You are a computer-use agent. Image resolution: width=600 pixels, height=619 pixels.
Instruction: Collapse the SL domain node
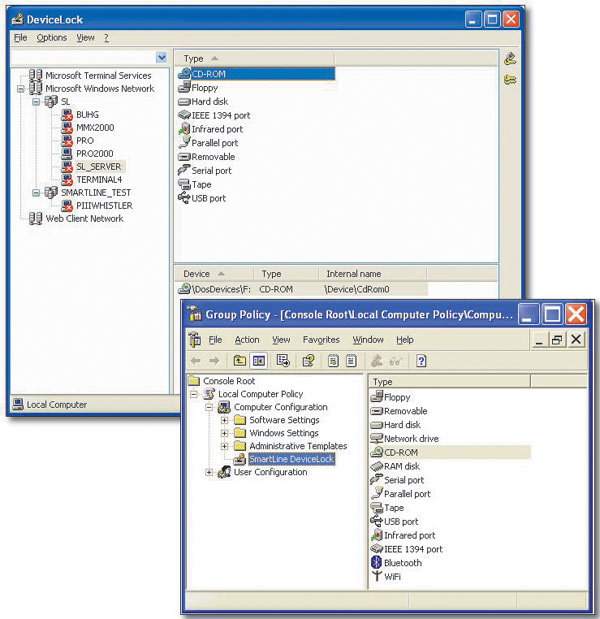36,102
